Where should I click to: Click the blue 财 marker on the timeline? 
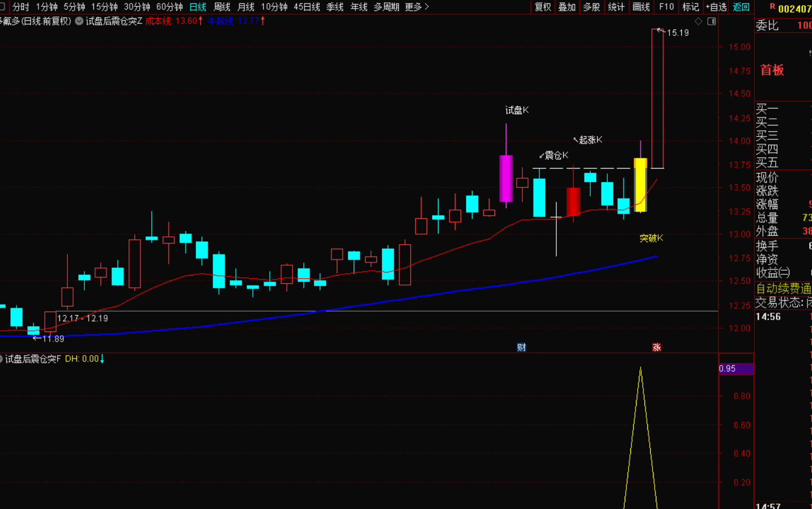pos(521,347)
